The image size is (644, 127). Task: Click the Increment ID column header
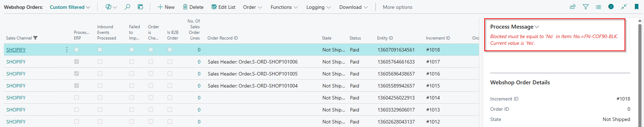[438, 38]
